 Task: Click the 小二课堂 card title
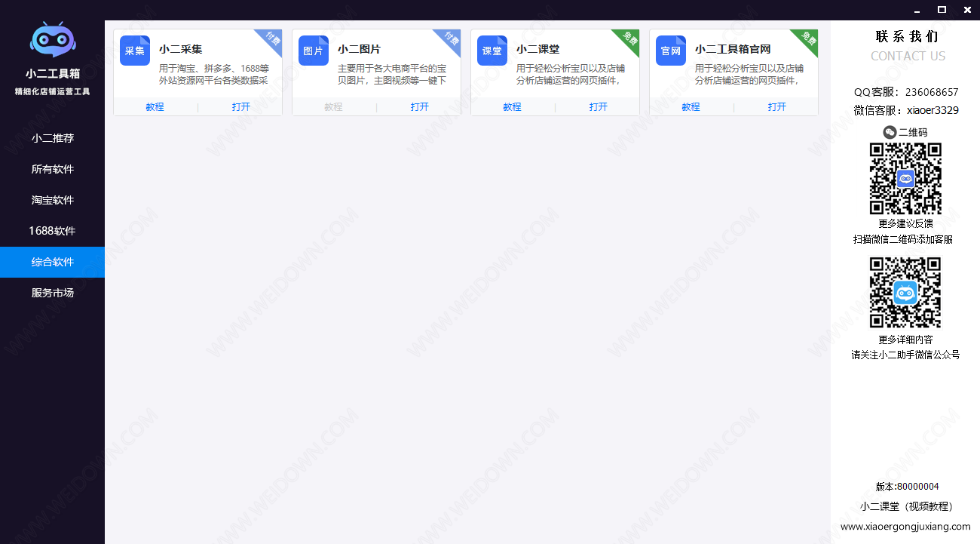click(x=538, y=49)
